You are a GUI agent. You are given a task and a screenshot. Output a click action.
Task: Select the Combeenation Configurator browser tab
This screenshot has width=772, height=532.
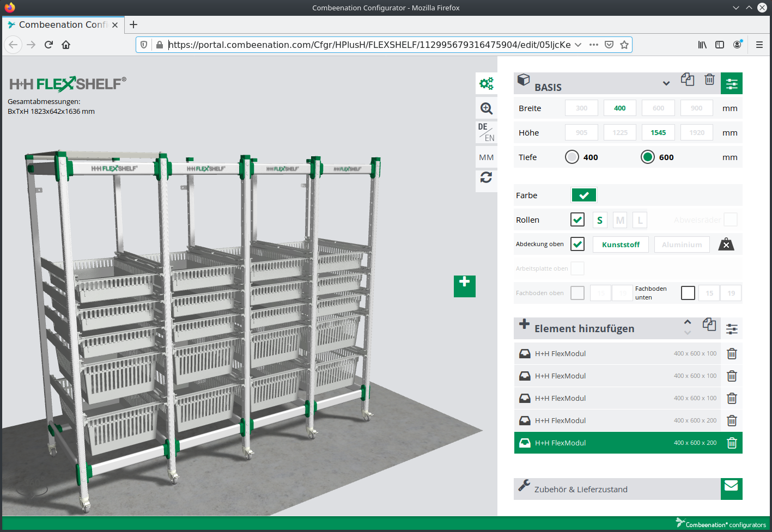[x=63, y=25]
